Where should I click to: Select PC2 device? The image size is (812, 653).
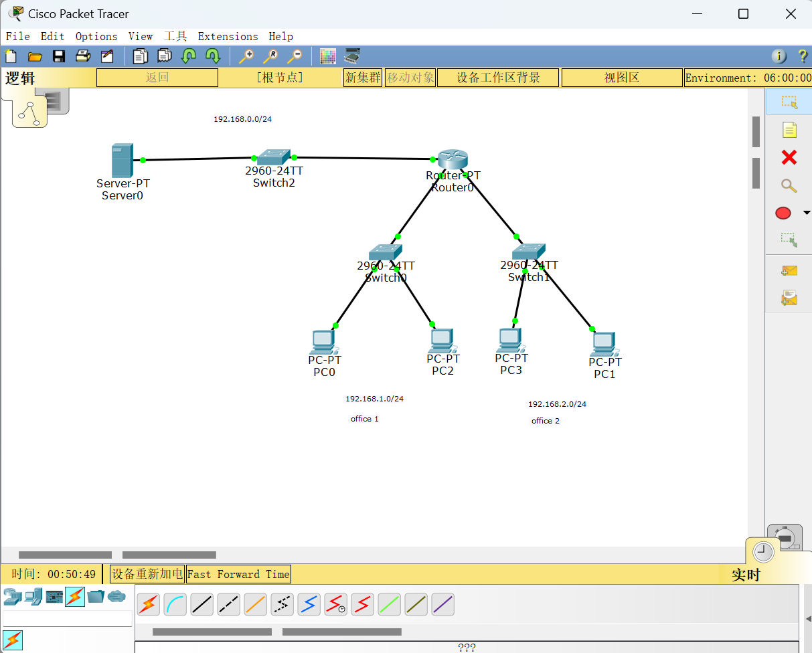coord(442,341)
